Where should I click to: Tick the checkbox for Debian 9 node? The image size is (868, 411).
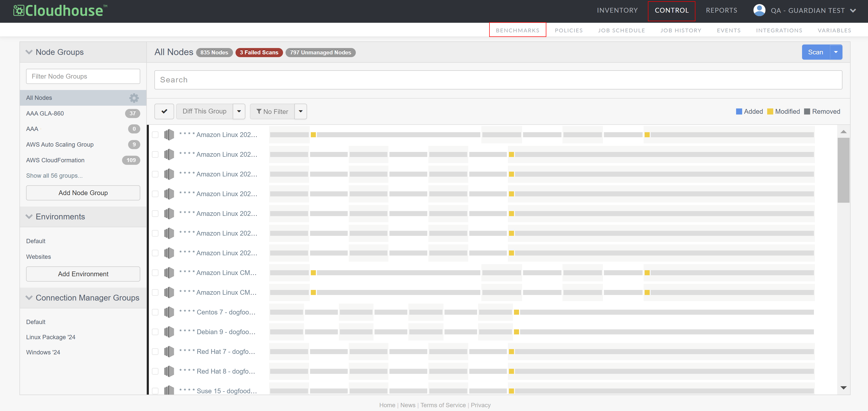coord(155,332)
